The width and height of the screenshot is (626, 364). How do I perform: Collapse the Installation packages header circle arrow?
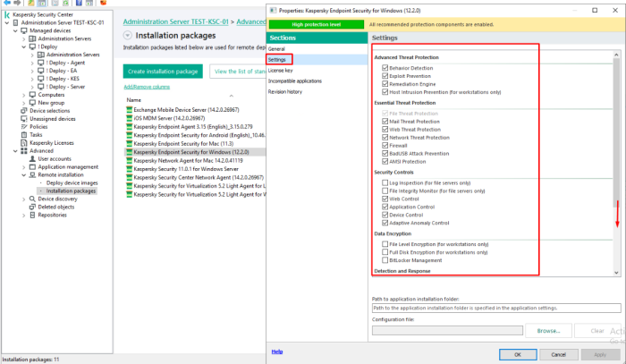click(127, 36)
